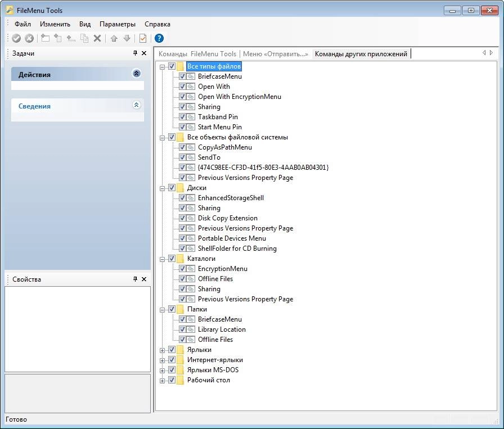
Task: Collapse the Диски tree node
Action: point(163,188)
